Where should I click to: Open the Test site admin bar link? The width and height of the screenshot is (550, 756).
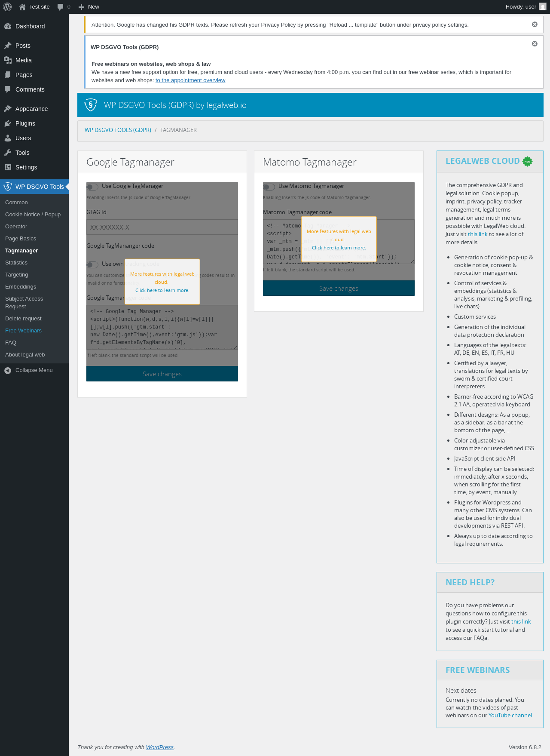[34, 7]
